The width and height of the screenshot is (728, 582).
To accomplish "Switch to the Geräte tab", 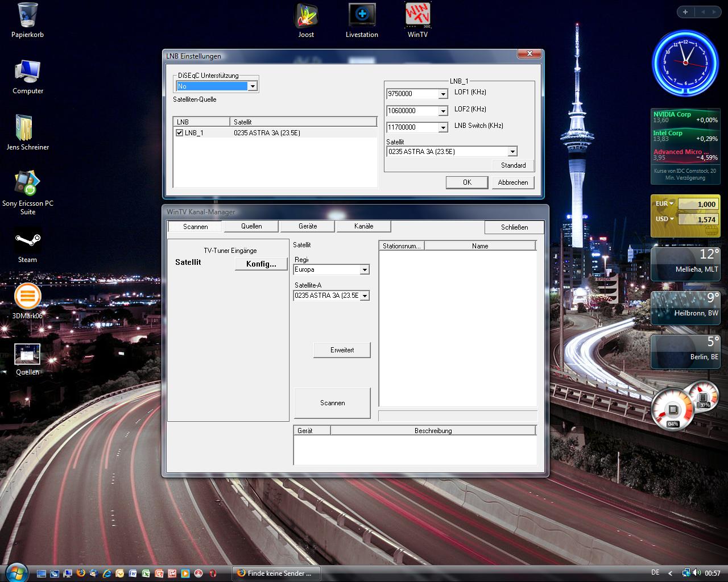I will coord(308,226).
